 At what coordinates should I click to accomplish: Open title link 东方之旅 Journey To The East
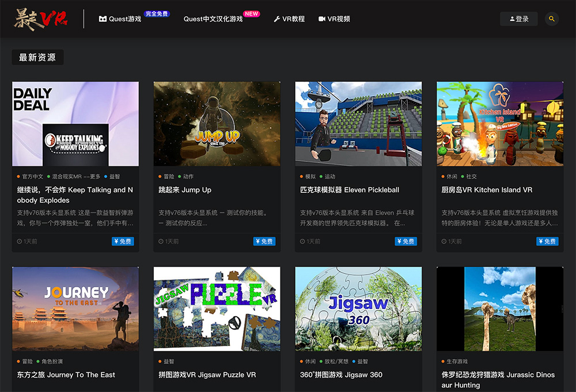point(66,375)
